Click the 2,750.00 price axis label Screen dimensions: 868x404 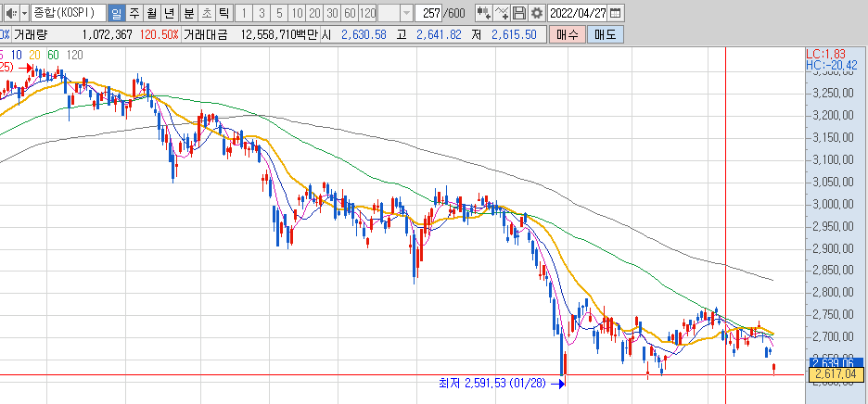click(833, 315)
